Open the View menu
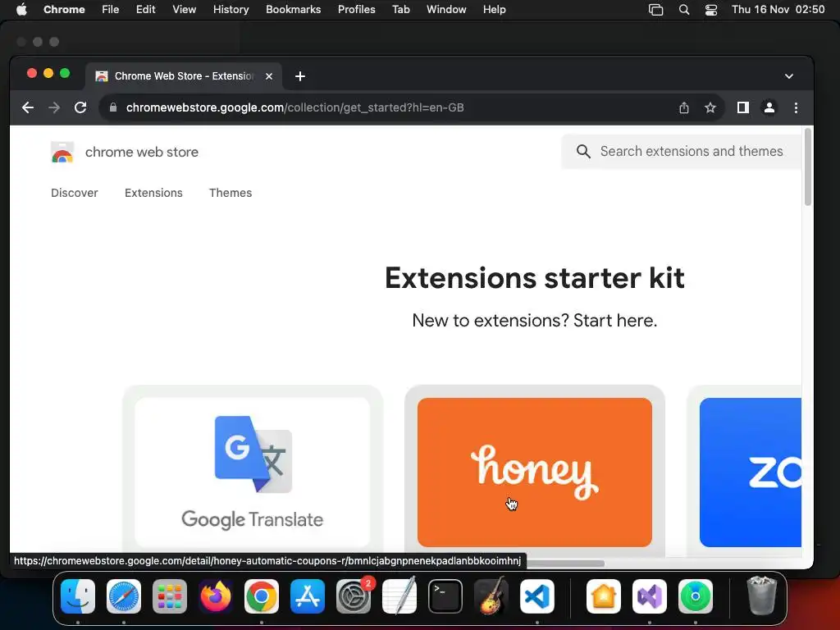This screenshot has width=840, height=630. click(185, 10)
